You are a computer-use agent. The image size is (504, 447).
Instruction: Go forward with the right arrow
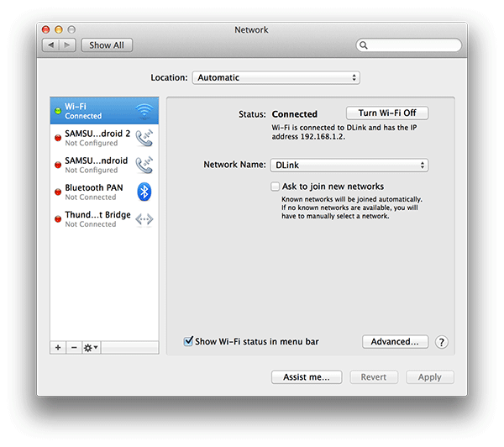pyautogui.click(x=67, y=45)
